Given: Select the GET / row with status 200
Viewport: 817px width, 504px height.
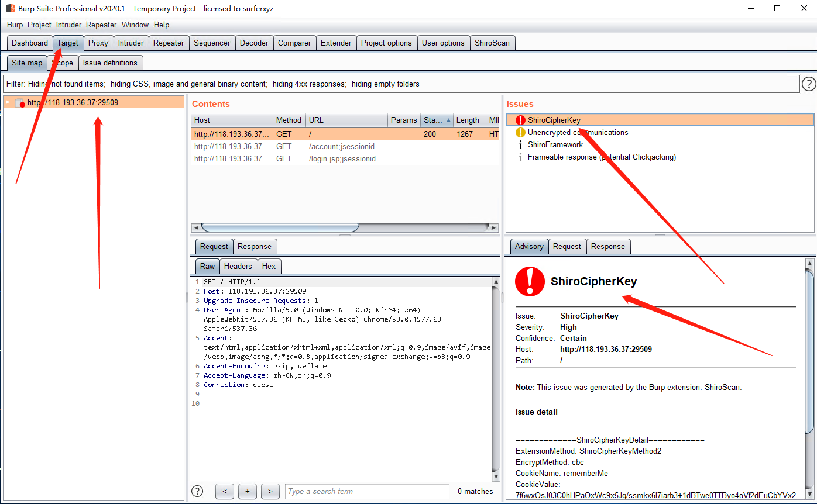Looking at the screenshot, I should [345, 134].
